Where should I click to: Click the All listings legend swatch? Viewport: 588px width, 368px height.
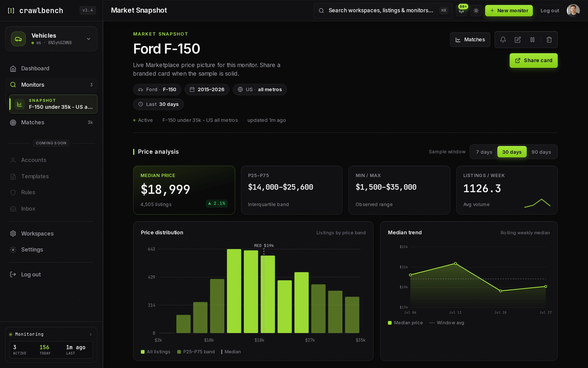(x=143, y=352)
